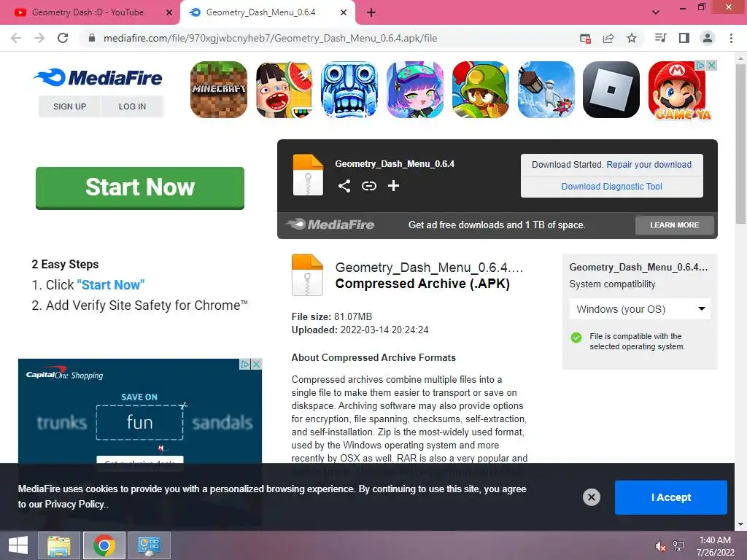Open the Mario Game Ya icon
Screen dimensions: 747x560
click(x=676, y=90)
